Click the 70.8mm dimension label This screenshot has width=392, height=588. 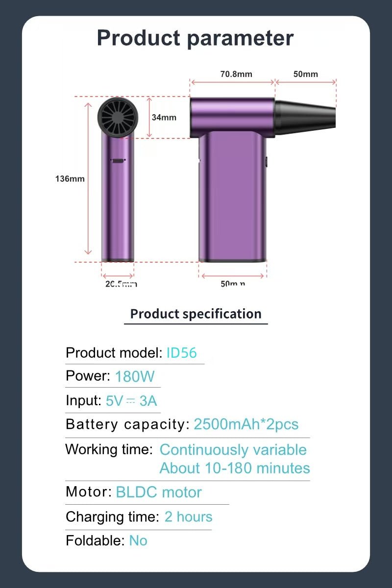click(x=236, y=74)
